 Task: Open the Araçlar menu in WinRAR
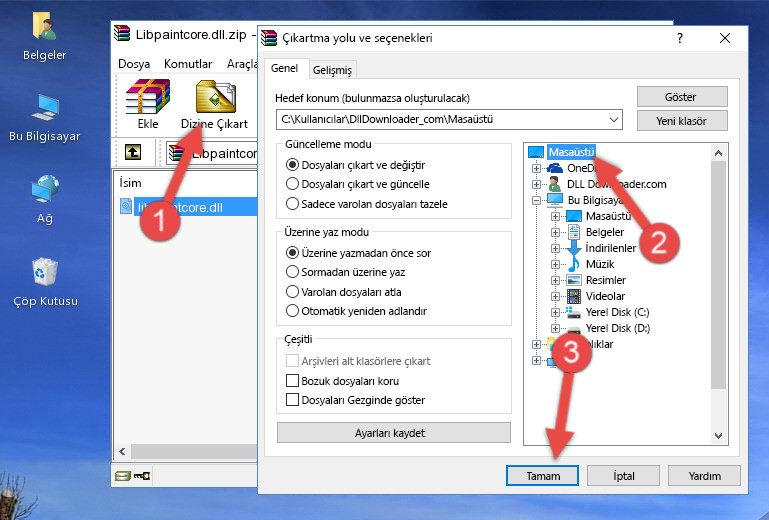tap(242, 64)
